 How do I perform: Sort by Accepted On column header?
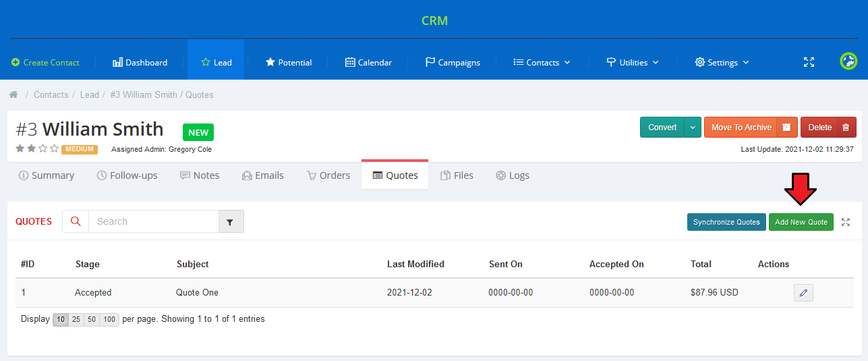[616, 265]
